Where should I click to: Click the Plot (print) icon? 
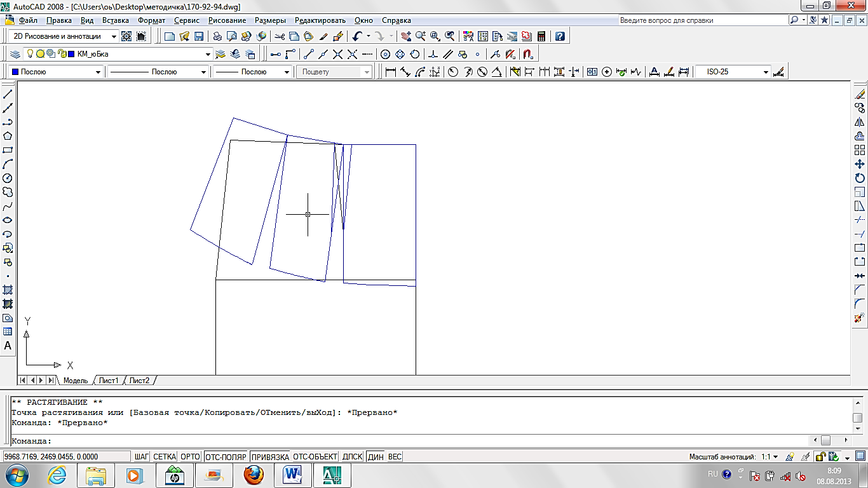[x=217, y=36]
